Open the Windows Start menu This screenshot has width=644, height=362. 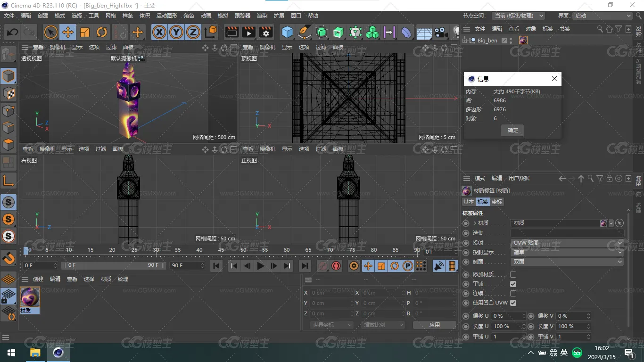(x=11, y=353)
